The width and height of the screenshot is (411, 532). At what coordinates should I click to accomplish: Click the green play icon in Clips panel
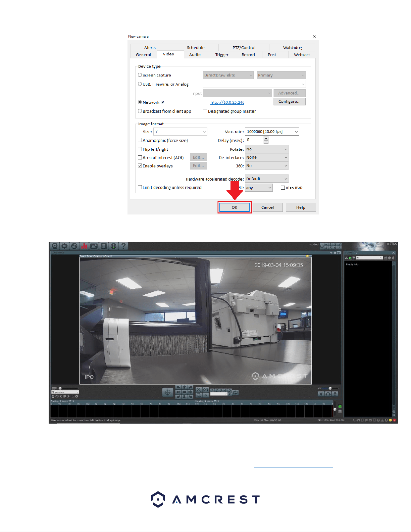350,258
